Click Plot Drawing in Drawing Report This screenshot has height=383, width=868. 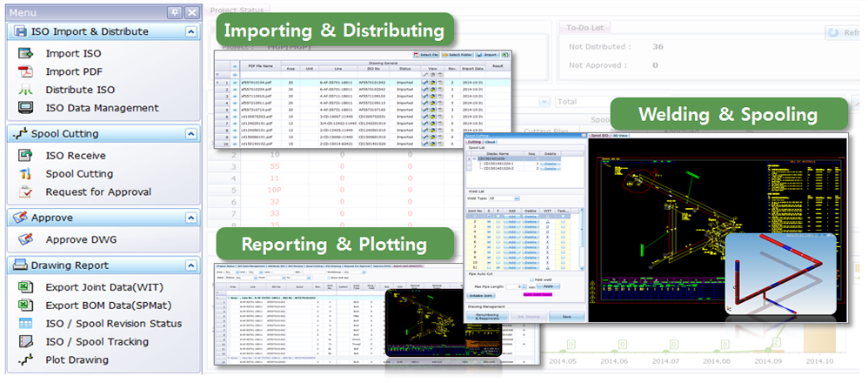(77, 359)
